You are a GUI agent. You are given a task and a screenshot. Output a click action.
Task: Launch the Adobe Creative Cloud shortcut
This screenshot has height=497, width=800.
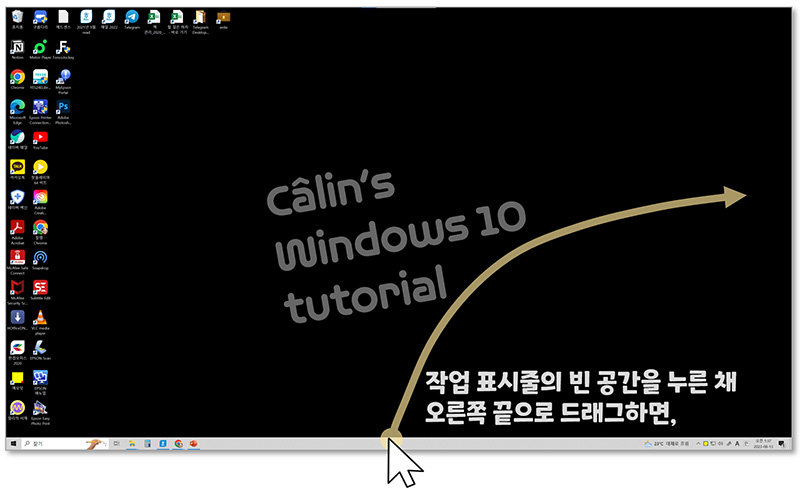point(40,202)
